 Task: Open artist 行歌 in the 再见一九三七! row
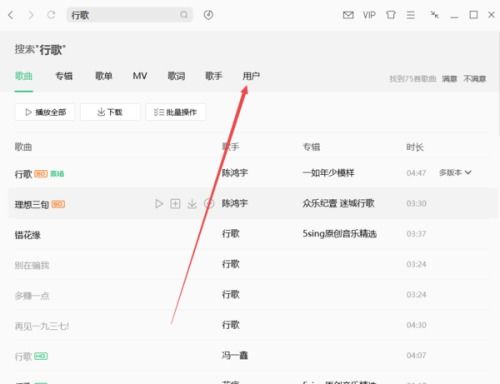pos(231,325)
